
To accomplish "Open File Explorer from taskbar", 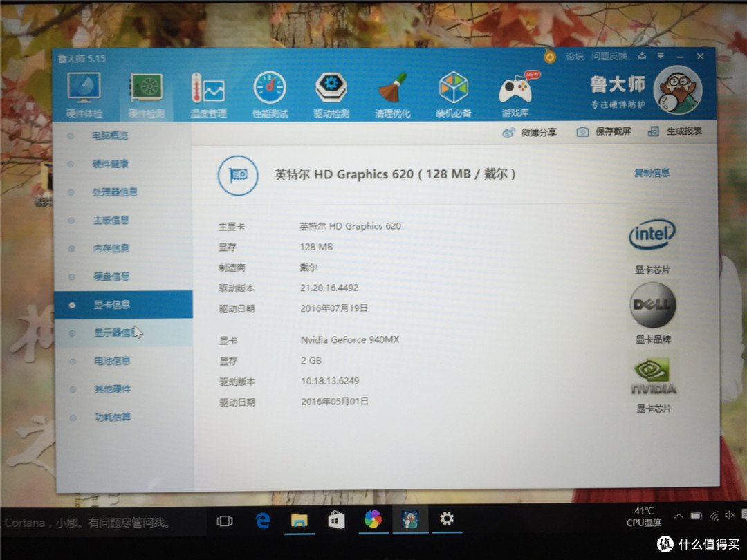I will (299, 521).
